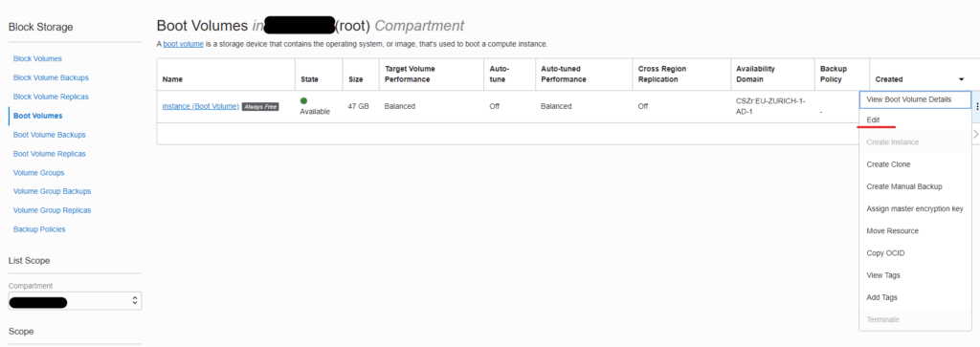Choose Copy OCID menu entry

(x=885, y=253)
